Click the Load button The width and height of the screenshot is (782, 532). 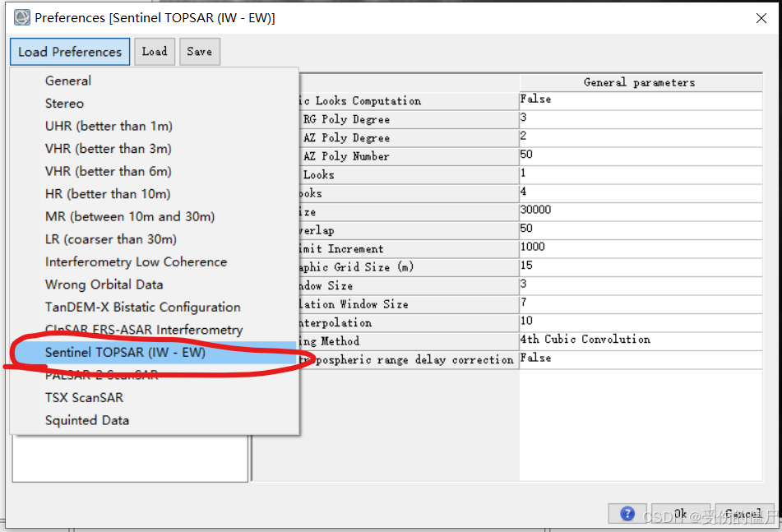pyautogui.click(x=155, y=52)
